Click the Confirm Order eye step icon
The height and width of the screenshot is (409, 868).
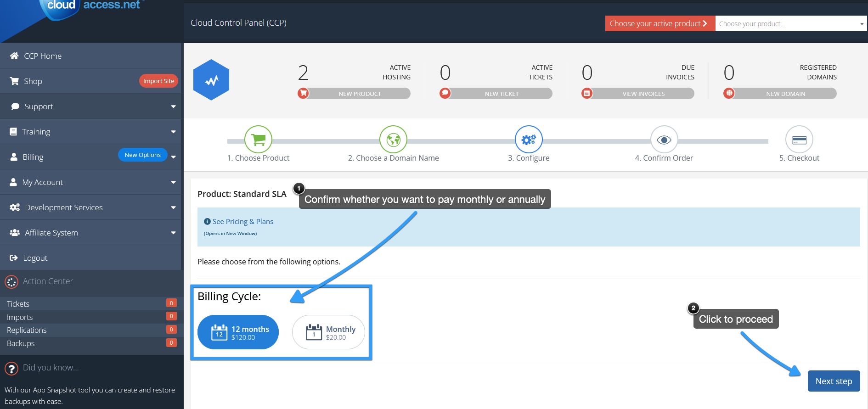664,139
